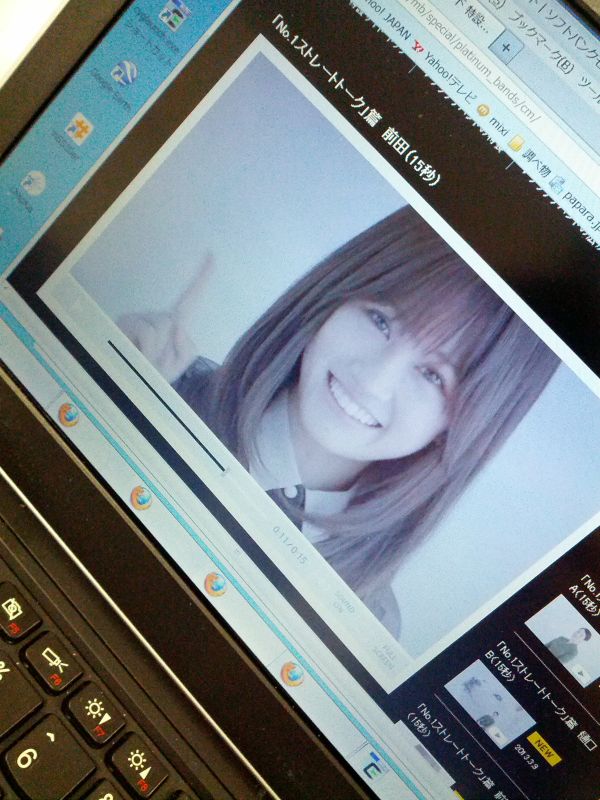This screenshot has height=800, width=600.
Task: Click the papara.jp favicon icon
Action: [x=558, y=184]
